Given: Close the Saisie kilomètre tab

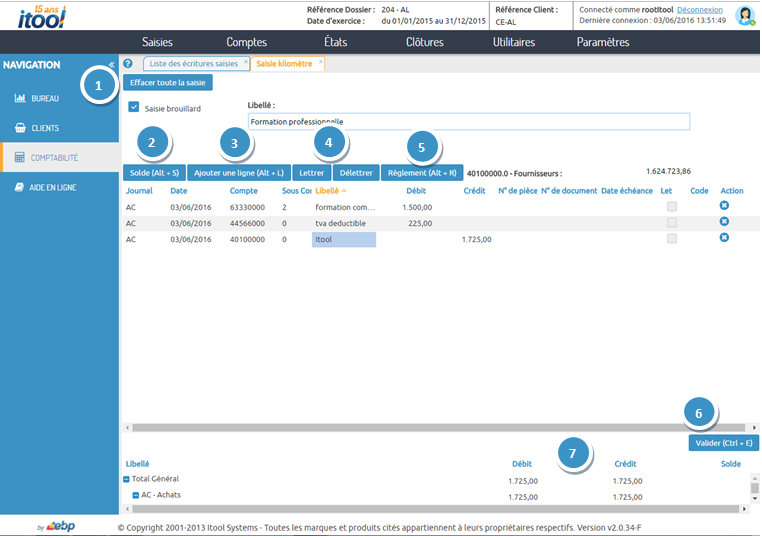Looking at the screenshot, I should coord(320,62).
